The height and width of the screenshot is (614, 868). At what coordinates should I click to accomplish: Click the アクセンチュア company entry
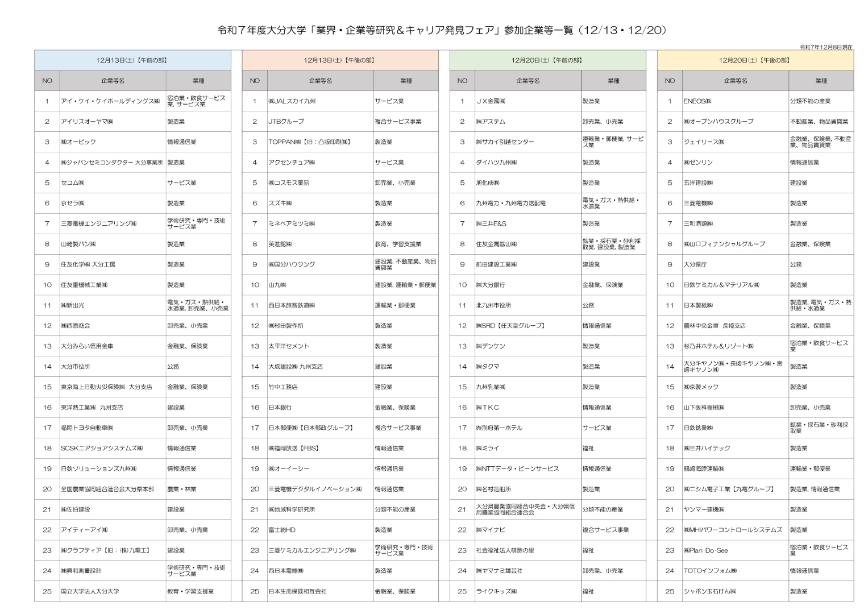(292, 163)
